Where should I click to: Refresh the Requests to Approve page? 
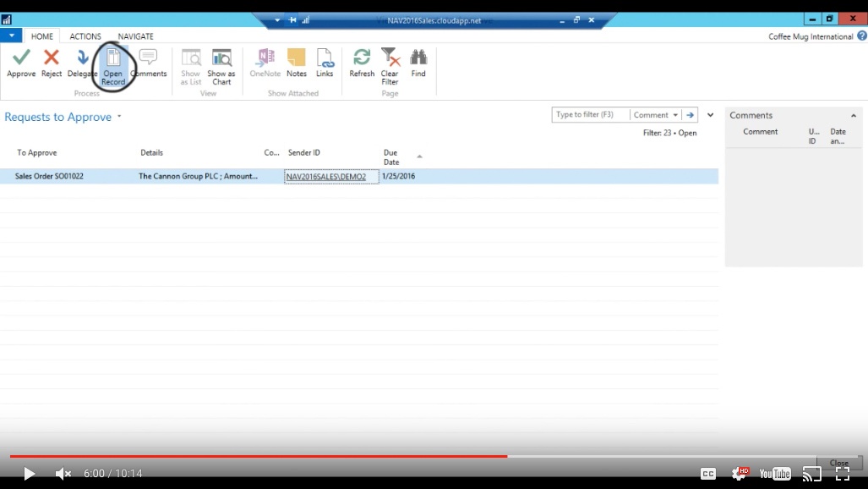[x=362, y=63]
